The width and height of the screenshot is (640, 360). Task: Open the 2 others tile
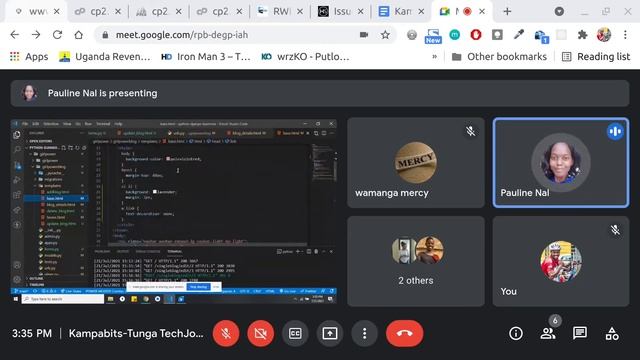pos(416,261)
